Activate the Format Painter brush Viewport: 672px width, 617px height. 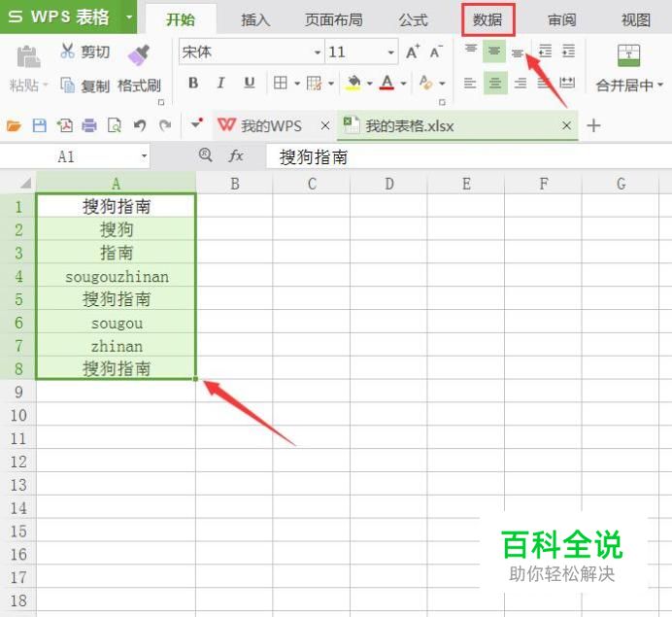(139, 54)
